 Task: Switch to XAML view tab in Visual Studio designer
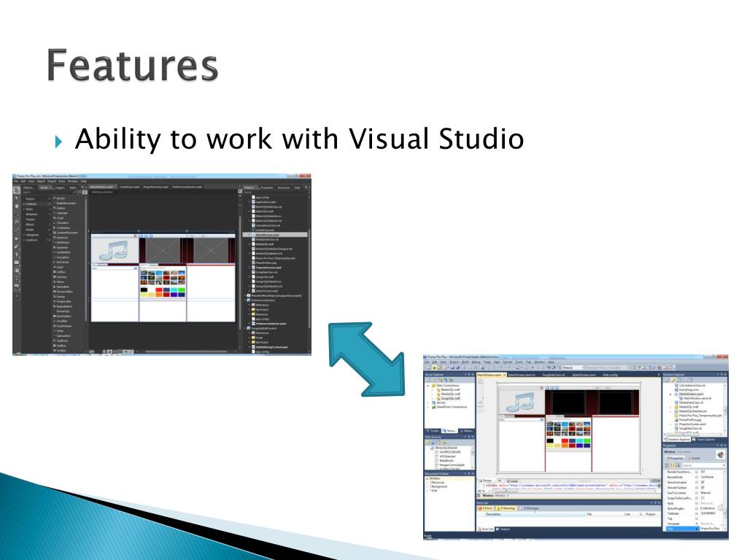513,481
